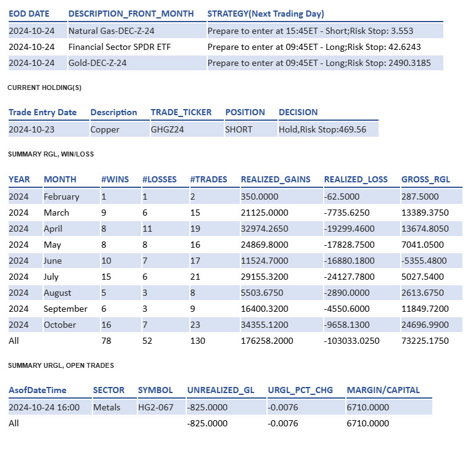Click the GROSS_RGL column header
The image size is (476, 451).
click(425, 179)
